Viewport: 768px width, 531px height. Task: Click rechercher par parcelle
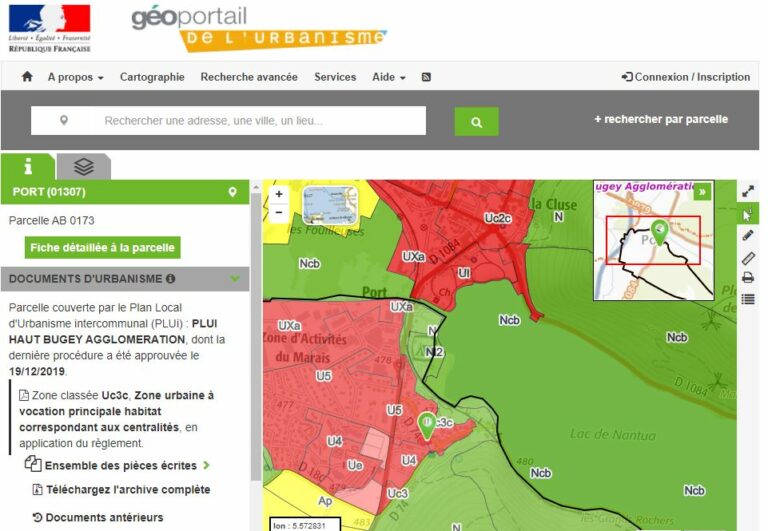[x=661, y=119]
